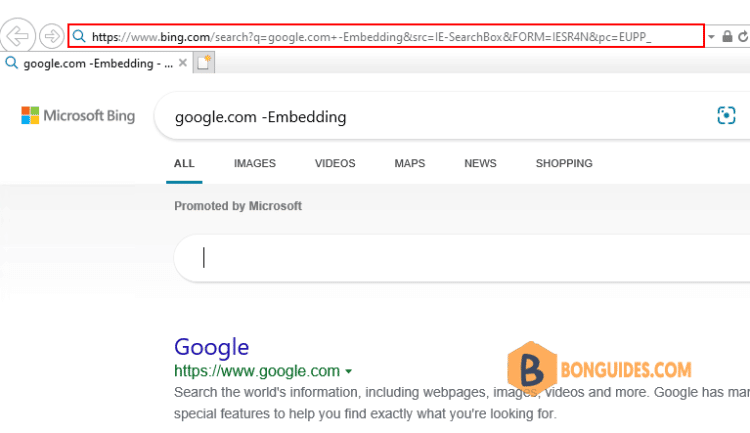
Task: Click the browser Back arrow button
Action: (18, 36)
